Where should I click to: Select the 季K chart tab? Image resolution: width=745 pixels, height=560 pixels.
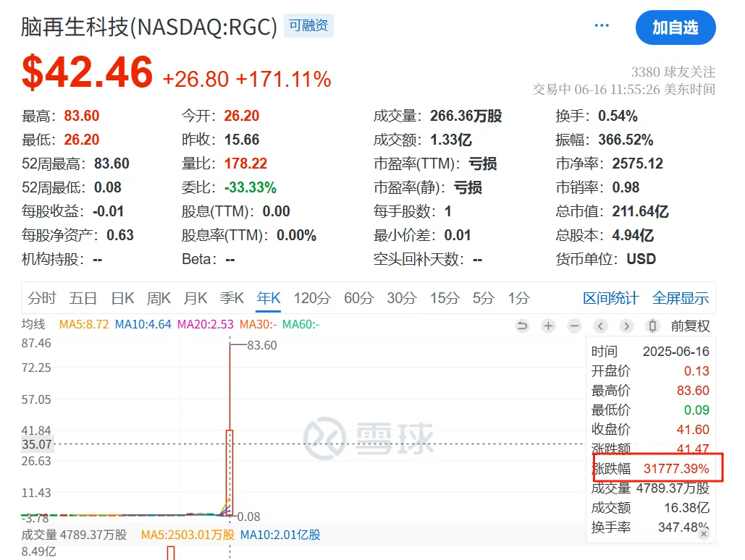(x=232, y=298)
